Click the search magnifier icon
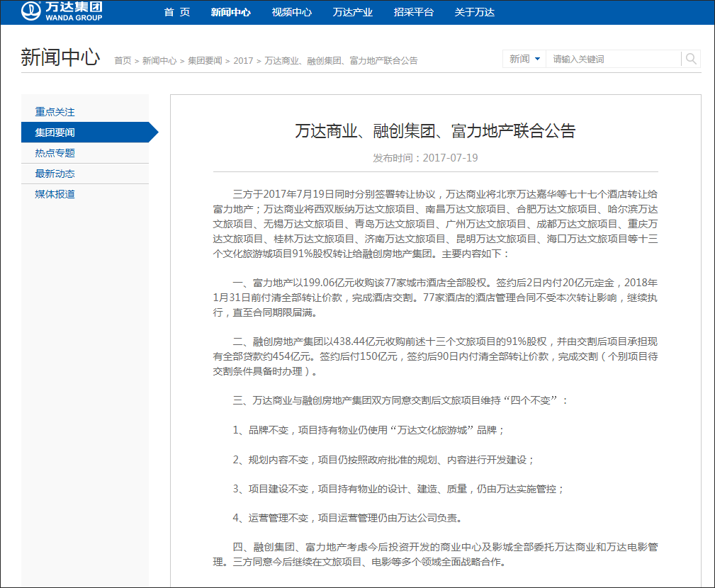 point(690,59)
